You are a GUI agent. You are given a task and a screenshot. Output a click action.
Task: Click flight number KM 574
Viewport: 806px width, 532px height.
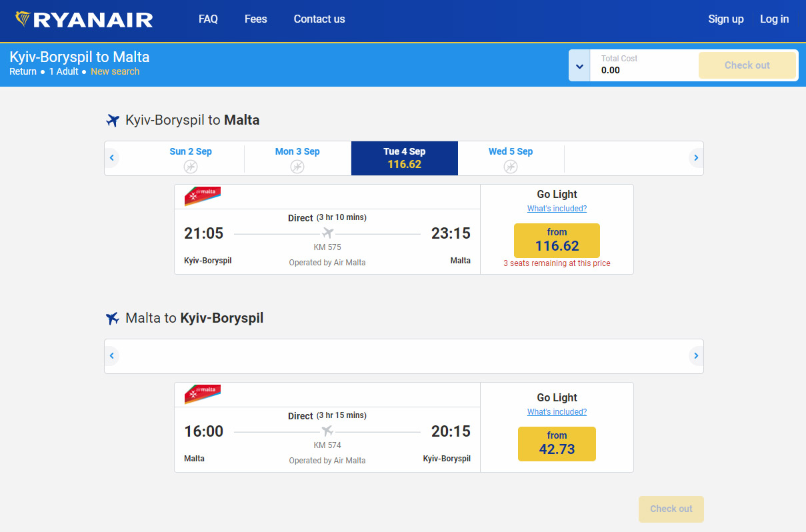coord(327,445)
